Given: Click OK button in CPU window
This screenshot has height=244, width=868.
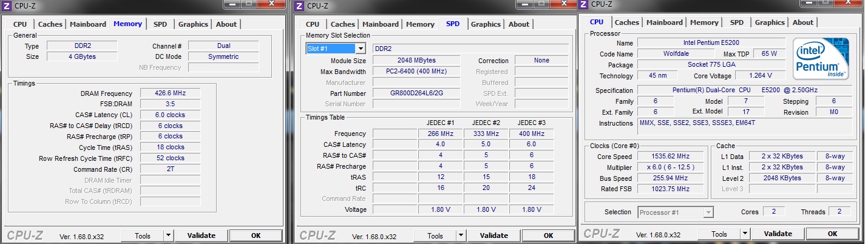Looking at the screenshot, I should coord(832,234).
